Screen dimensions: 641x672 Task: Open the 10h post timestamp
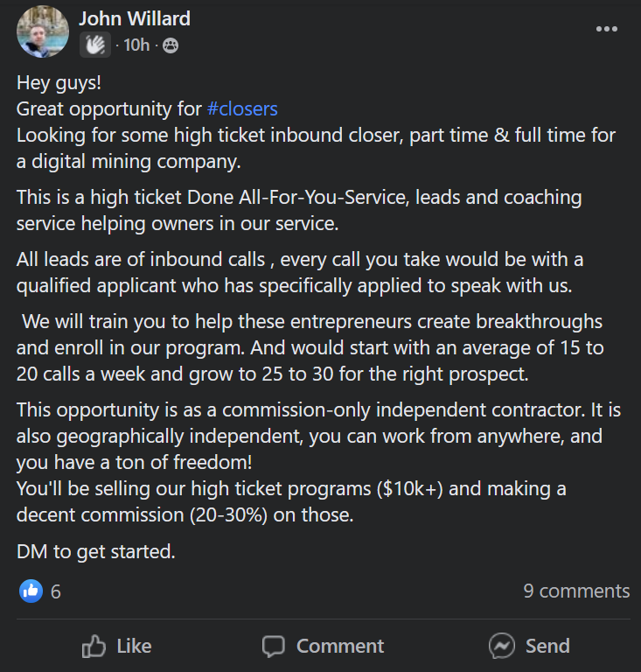click(x=136, y=45)
